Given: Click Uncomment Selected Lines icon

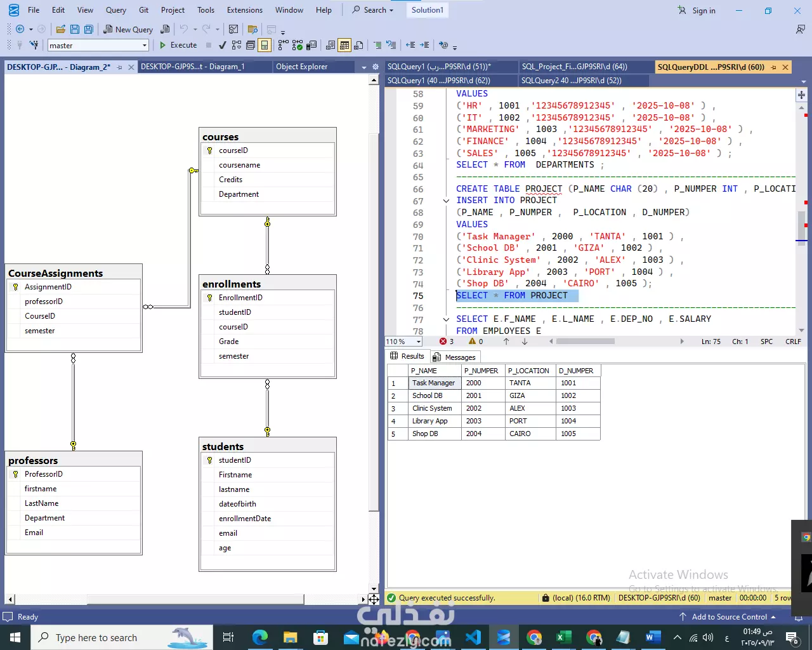Looking at the screenshot, I should coord(391,45).
